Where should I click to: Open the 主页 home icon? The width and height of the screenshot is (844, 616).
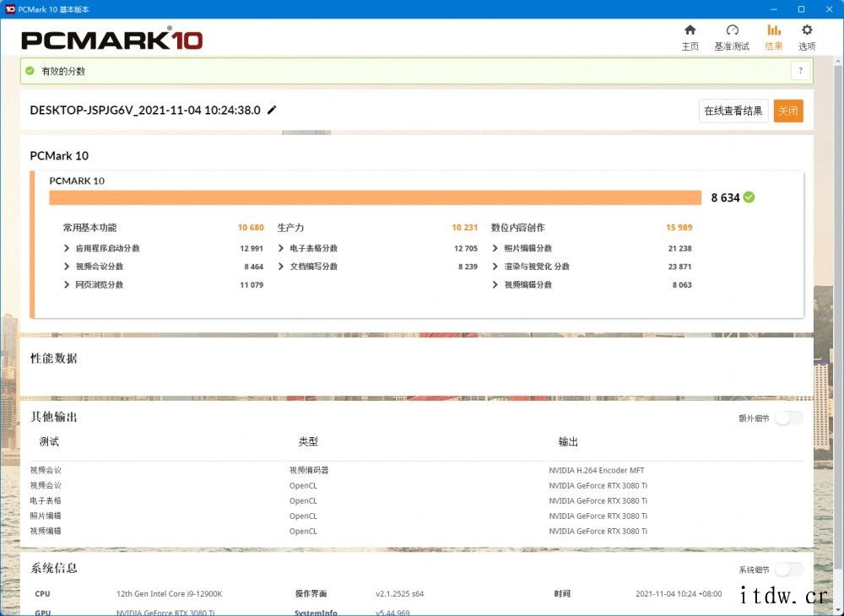click(690, 30)
